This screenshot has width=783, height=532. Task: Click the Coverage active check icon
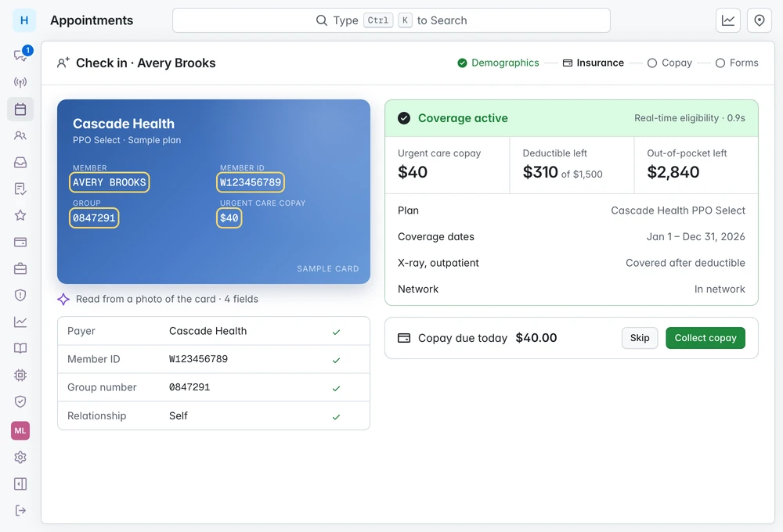coord(404,118)
